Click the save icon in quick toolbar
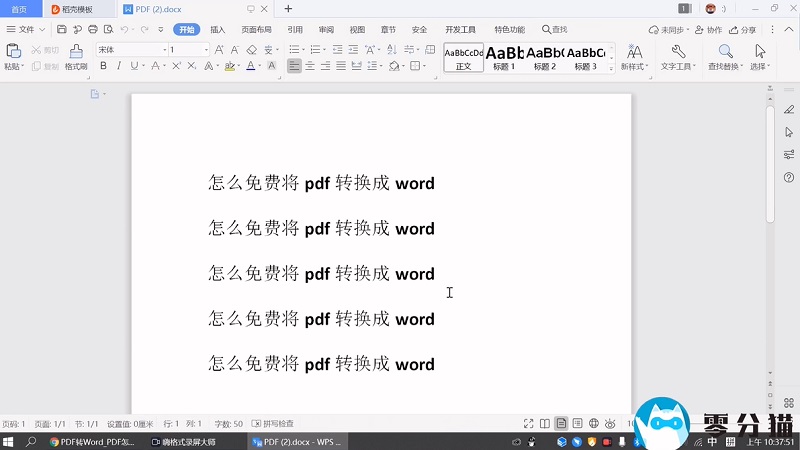This screenshot has width=800, height=450. (62, 30)
